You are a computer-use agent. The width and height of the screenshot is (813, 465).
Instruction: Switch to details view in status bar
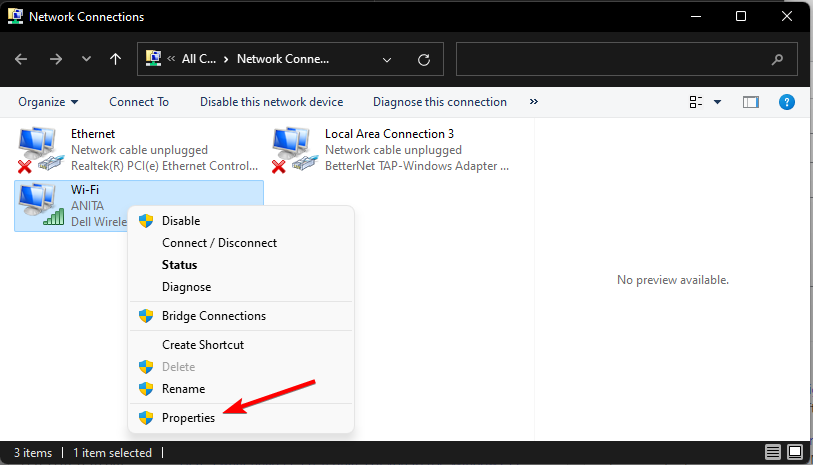coord(773,453)
